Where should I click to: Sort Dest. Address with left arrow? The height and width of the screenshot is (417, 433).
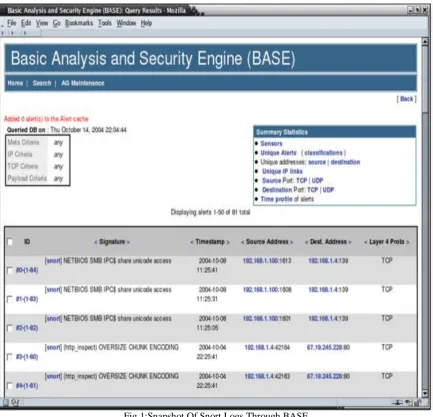pos(307,242)
